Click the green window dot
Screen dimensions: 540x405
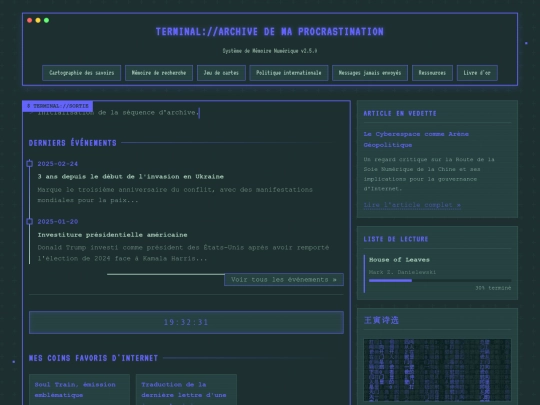coord(46,20)
